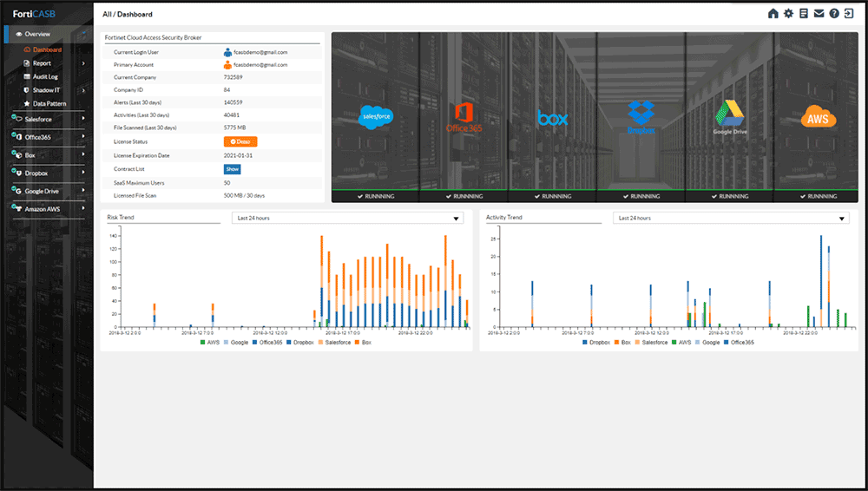
Task: Expand the Salesforce sidebar section
Action: coord(48,118)
